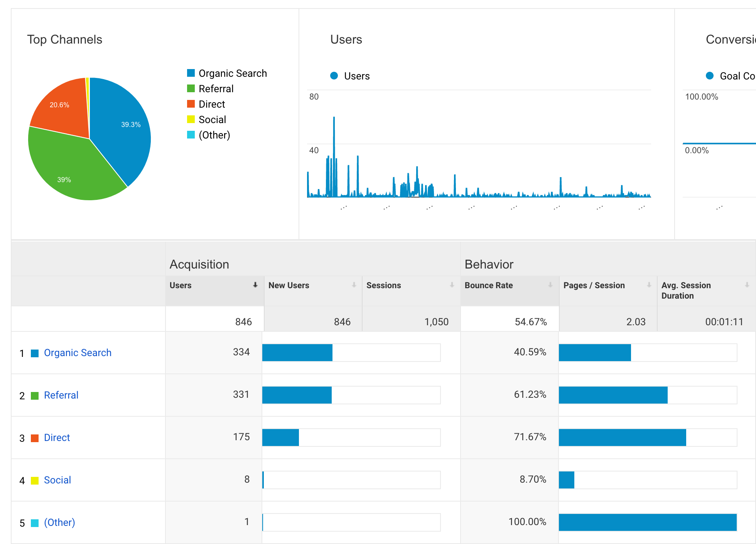Click the Bounce Rate column header
756x544 pixels.
tap(510, 291)
